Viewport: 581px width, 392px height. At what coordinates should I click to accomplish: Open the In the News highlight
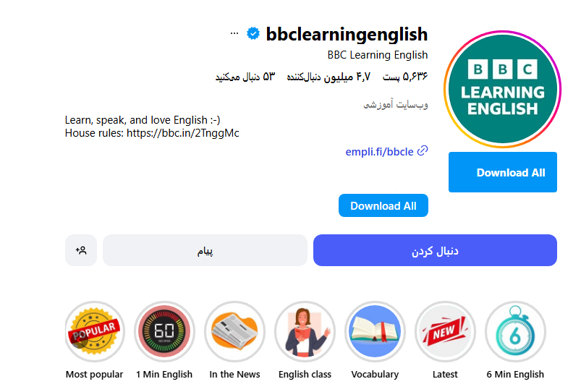(x=234, y=331)
